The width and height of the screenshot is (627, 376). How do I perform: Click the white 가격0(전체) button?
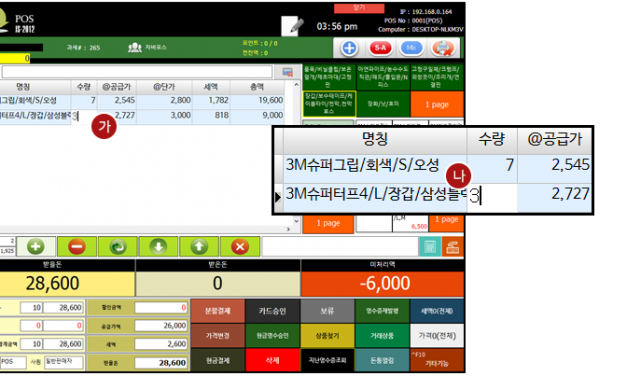tap(437, 336)
